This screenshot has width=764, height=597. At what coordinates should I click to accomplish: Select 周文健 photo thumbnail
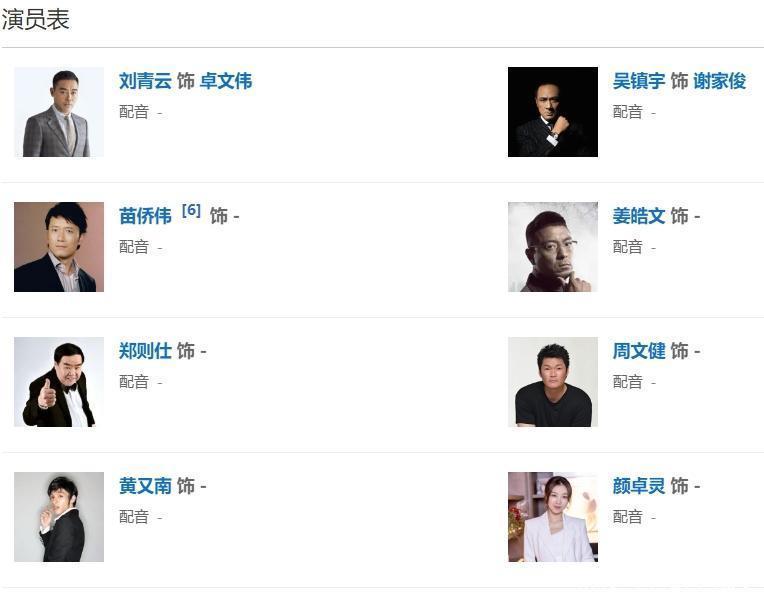[x=552, y=382]
